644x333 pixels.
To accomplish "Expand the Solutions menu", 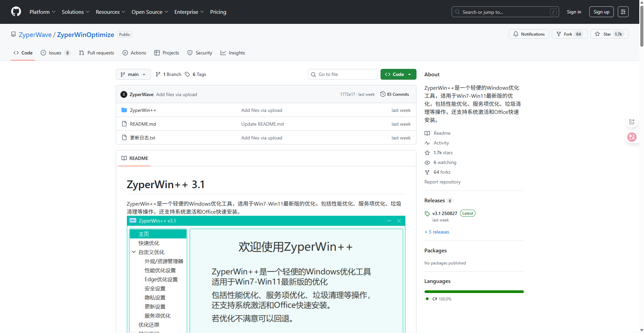I will [x=76, y=12].
